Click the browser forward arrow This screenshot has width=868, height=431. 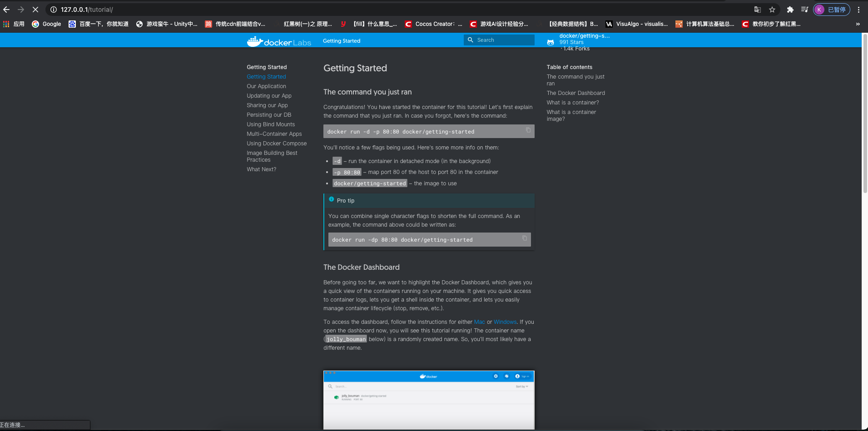coord(21,10)
